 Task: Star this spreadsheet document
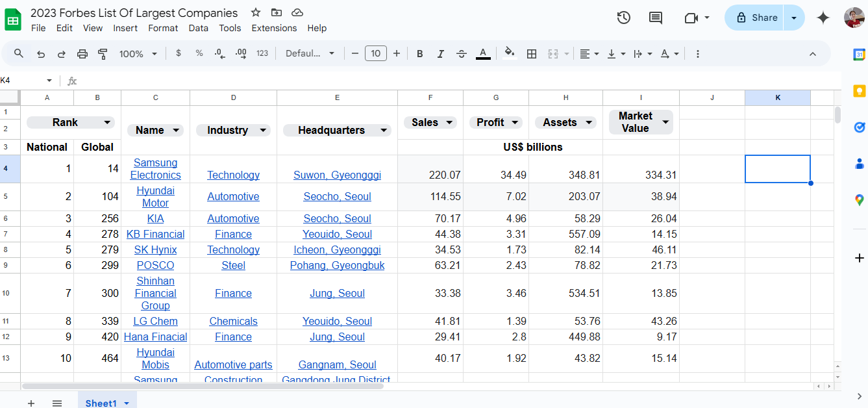[x=256, y=12]
